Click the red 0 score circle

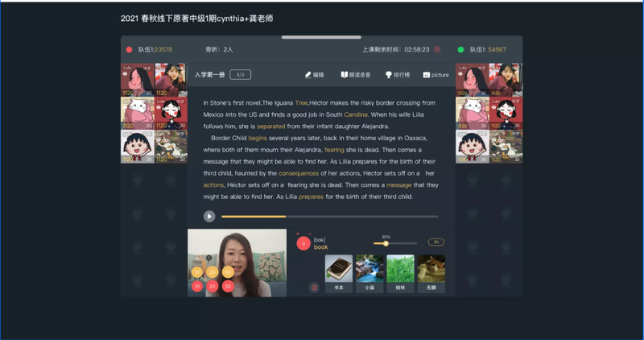303,243
